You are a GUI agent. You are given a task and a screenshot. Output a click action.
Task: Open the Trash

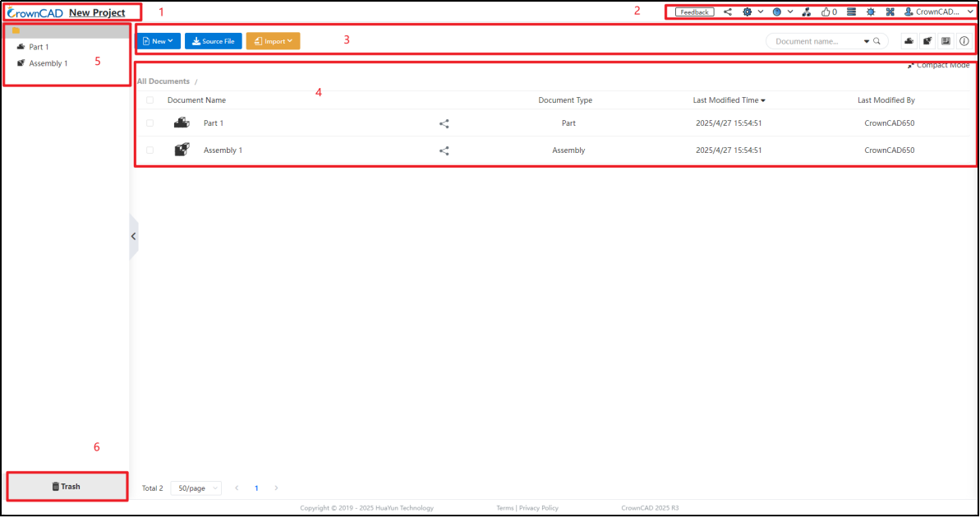[x=67, y=487]
